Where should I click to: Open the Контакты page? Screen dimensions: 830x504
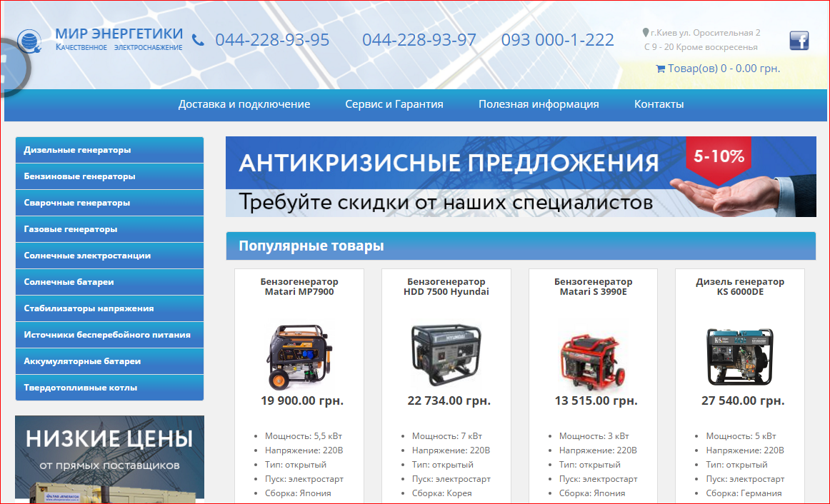659,104
